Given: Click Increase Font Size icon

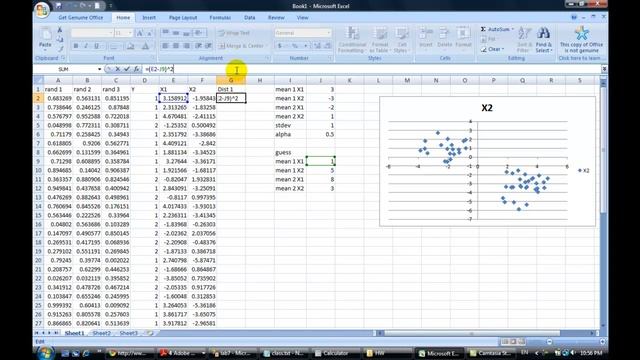Looking at the screenshot, I should coord(140,33).
